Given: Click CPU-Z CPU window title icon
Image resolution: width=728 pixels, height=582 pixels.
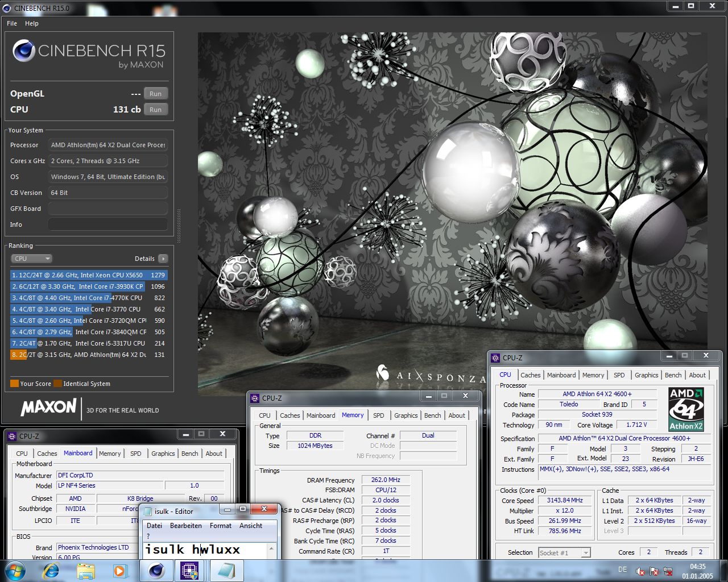Looking at the screenshot, I should tap(496, 357).
